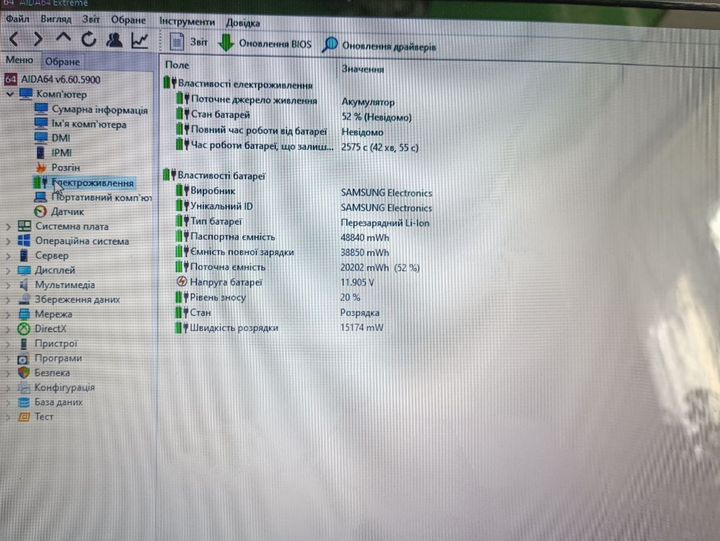Go up one level arrow

coord(63,38)
